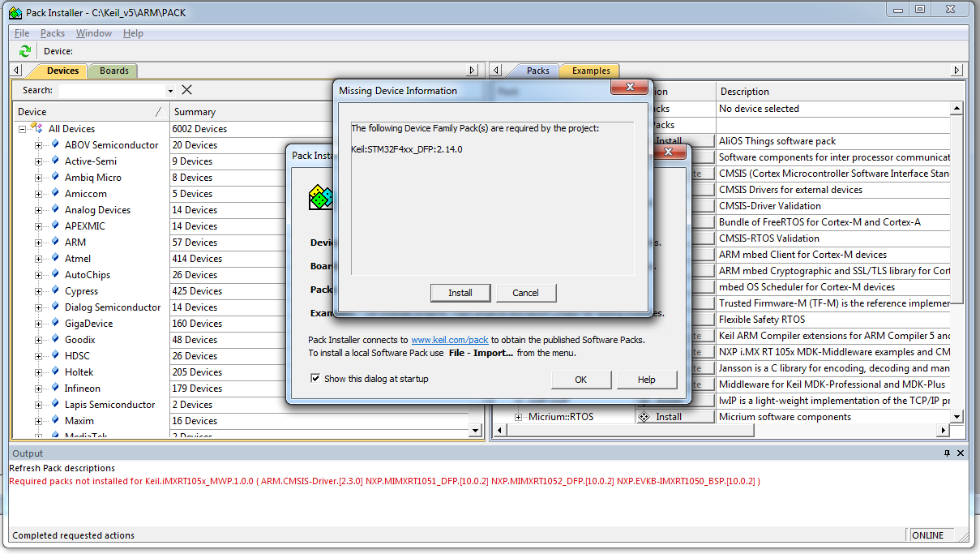980x554 pixels.
Task: Click the Analog Devices vendor icon
Action: [x=56, y=210]
